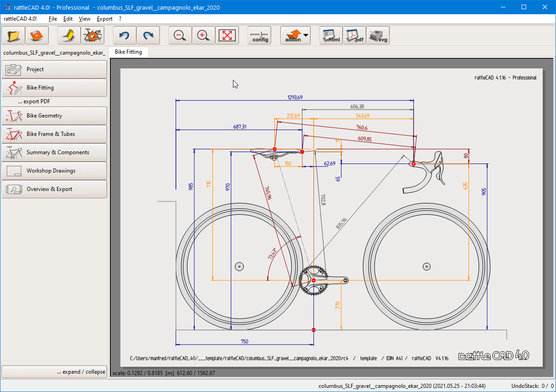Open the View menu

click(x=85, y=19)
